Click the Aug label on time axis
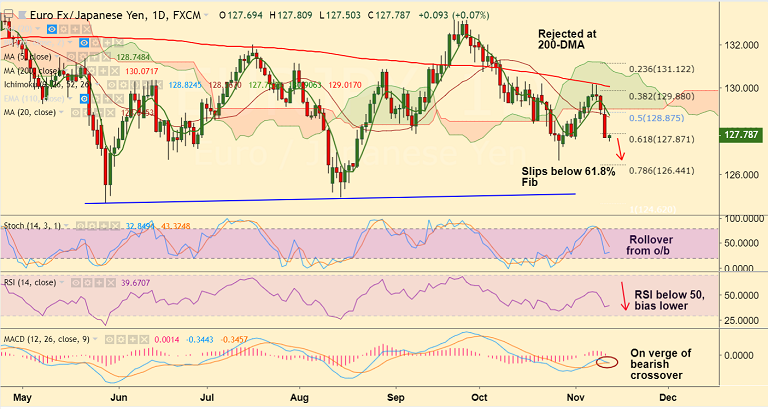The width and height of the screenshot is (768, 409). click(x=299, y=398)
